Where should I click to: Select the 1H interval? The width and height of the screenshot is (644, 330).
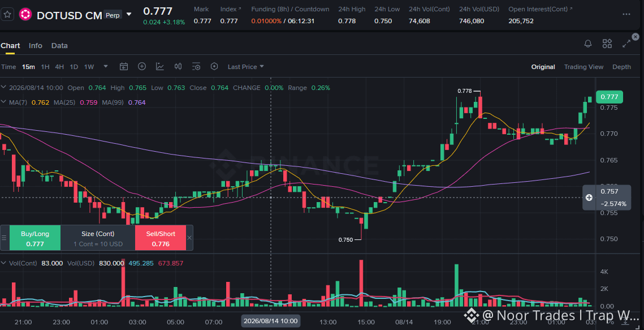tap(45, 67)
